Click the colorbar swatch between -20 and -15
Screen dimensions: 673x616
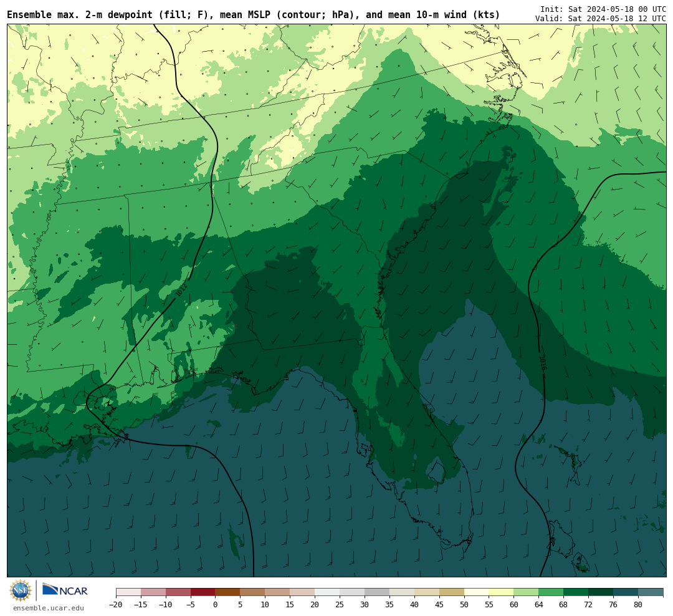(x=128, y=592)
